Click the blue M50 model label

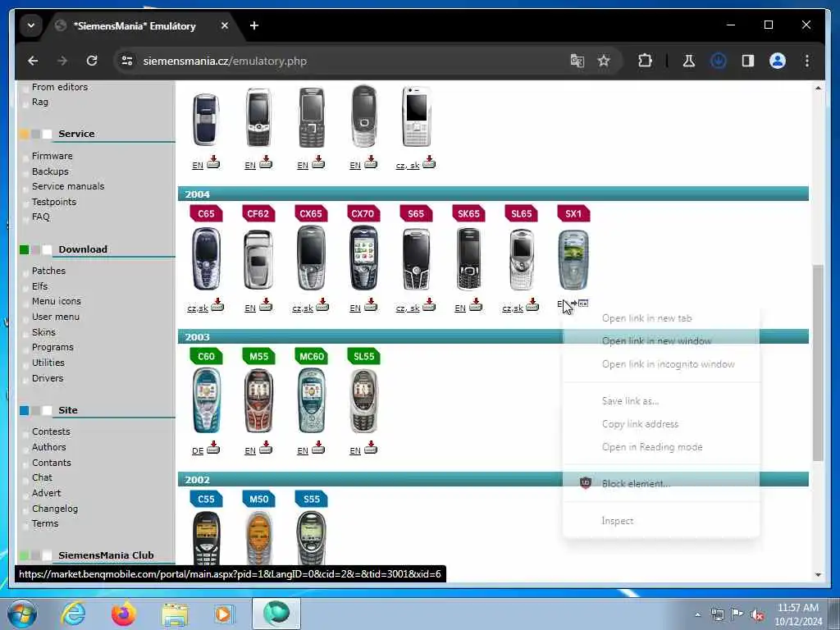click(x=258, y=499)
